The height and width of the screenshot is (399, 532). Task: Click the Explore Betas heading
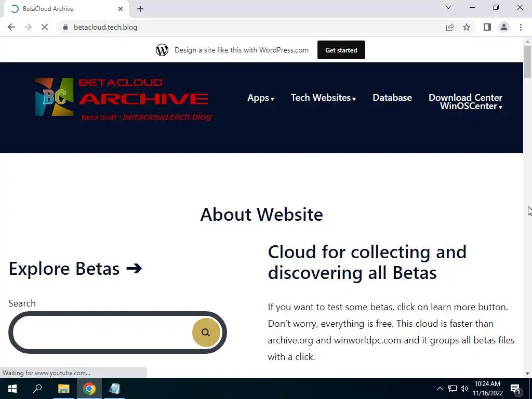click(x=75, y=269)
